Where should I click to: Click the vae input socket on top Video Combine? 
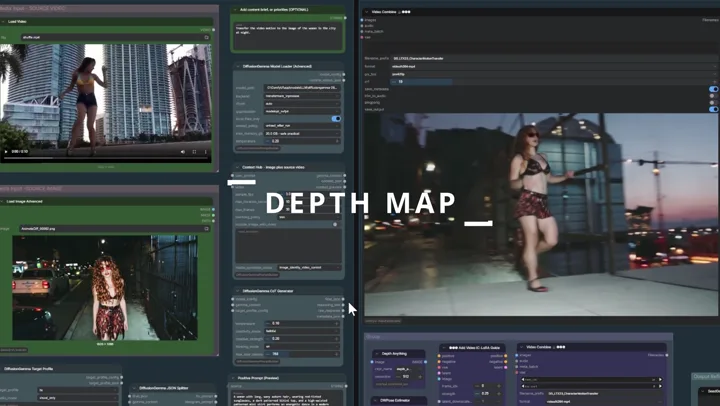(x=362, y=37)
